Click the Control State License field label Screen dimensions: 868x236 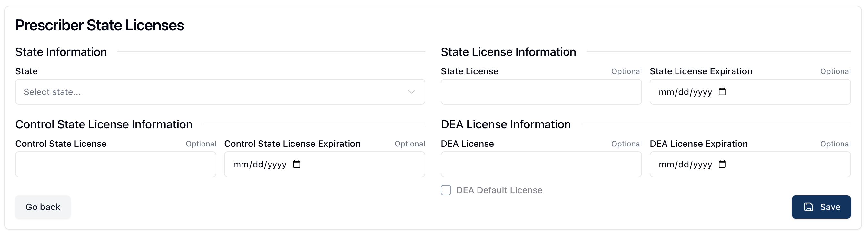pyautogui.click(x=61, y=144)
